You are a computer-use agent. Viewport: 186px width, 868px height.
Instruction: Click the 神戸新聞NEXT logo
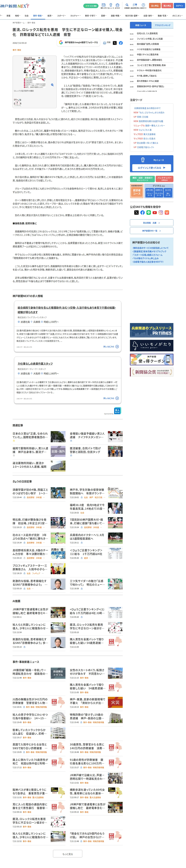14,6
